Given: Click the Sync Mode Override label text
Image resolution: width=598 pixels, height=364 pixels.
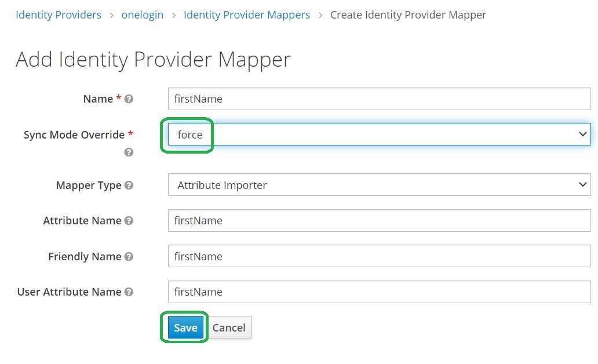Looking at the screenshot, I should pos(74,134).
